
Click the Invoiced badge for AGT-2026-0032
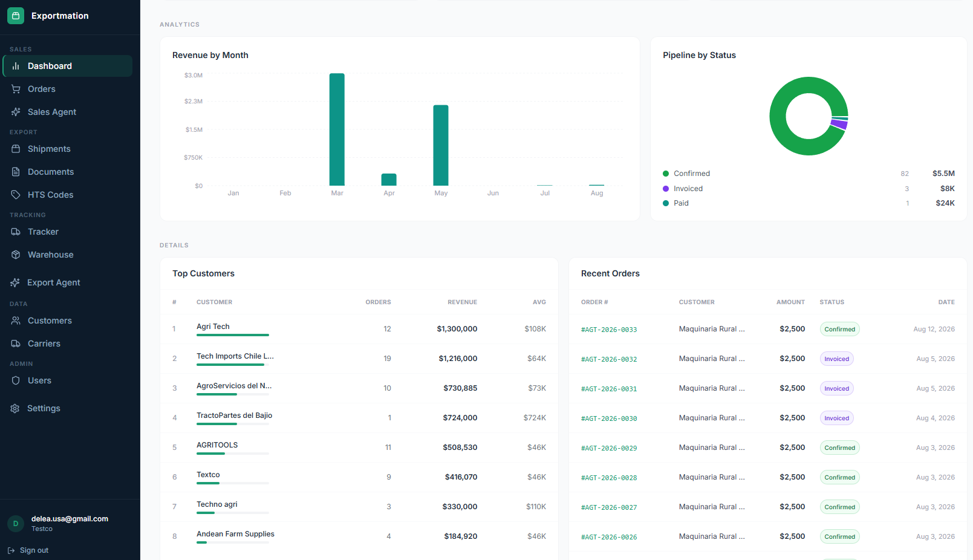click(836, 359)
